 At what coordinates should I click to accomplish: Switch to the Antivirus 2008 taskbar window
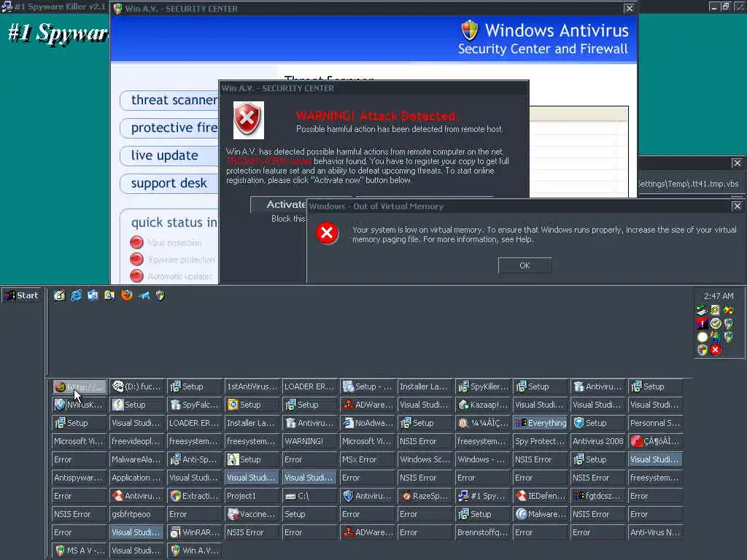(x=598, y=441)
